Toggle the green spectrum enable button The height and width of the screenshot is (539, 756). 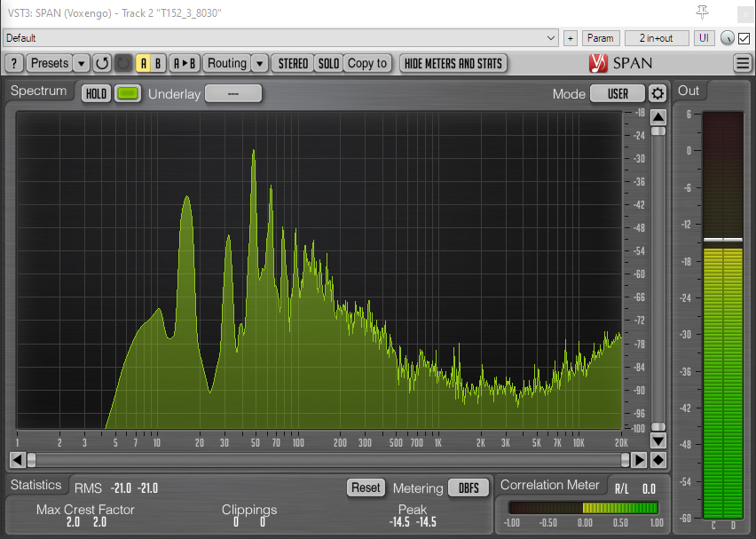point(129,93)
